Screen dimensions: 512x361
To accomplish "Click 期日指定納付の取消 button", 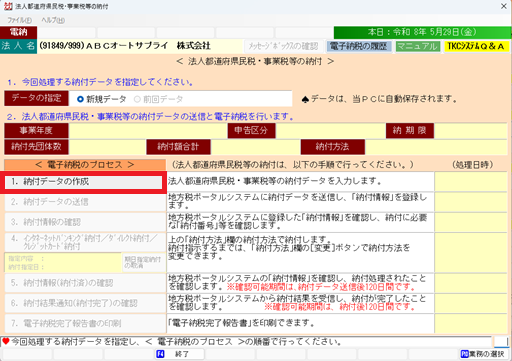I will point(144,262).
